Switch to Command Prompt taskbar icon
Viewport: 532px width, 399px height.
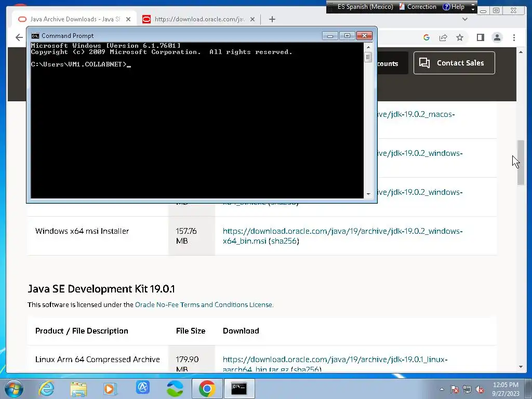point(239,389)
